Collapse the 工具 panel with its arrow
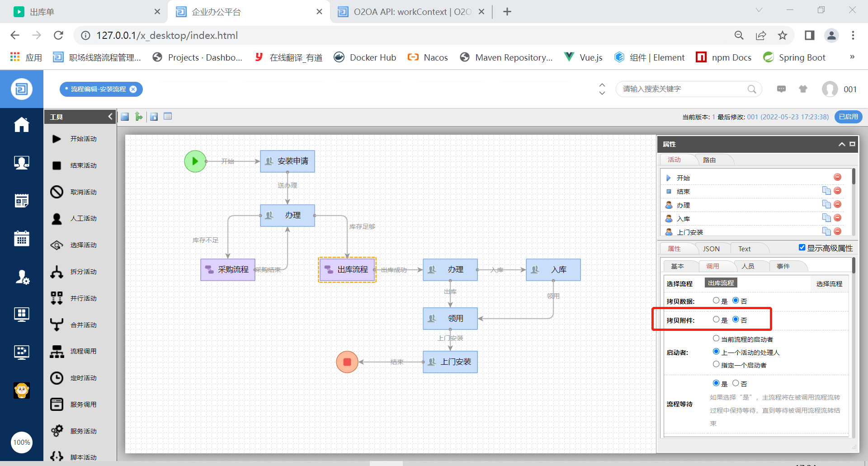Screen dimensions: 868x466 (x=110, y=117)
